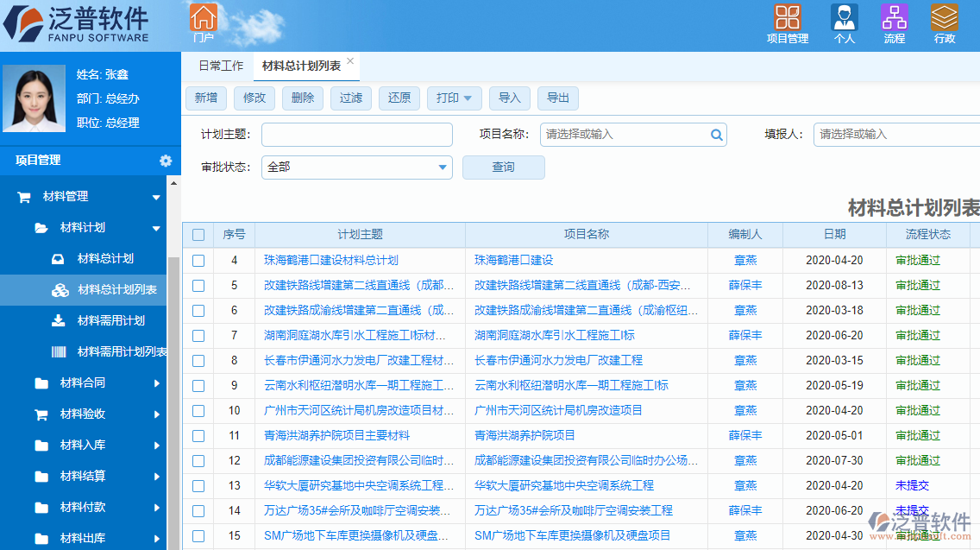Screen dimensions: 980x550
Task: Switch to the 日常工作 tab
Action: pos(219,65)
